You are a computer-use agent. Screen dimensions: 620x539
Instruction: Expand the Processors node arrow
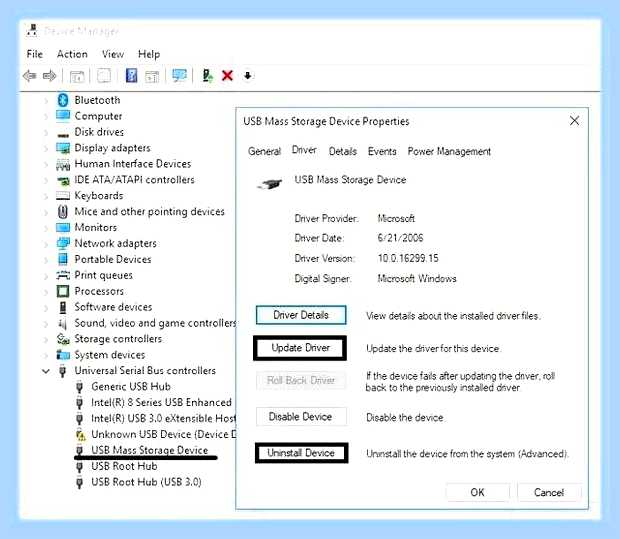pyautogui.click(x=46, y=291)
